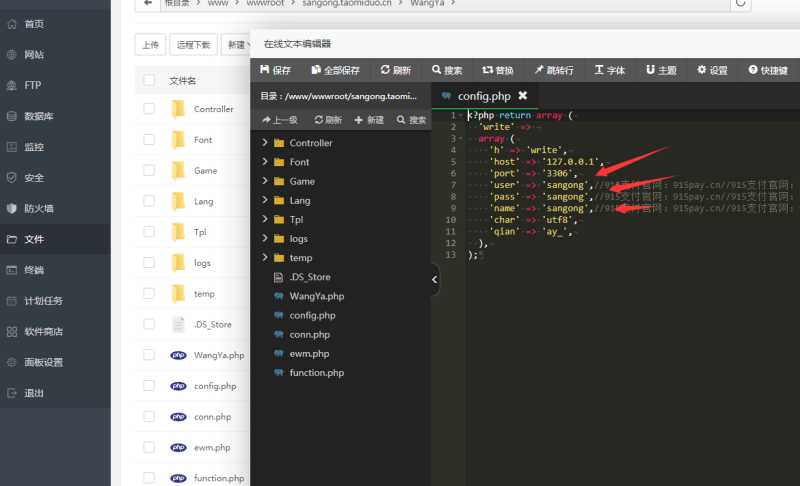
Task: Open the Search (搜索) tool in editor toolbar
Action: click(437, 71)
